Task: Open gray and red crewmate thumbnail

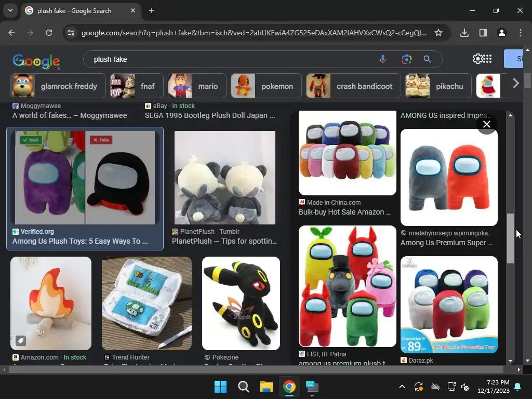Action: (x=449, y=177)
